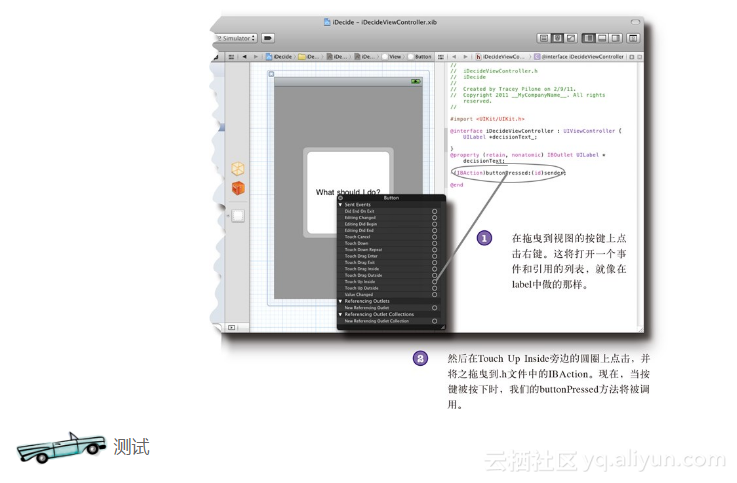This screenshot has height=483, width=737.
Task: Close the Button connections popup
Action: 341,198
